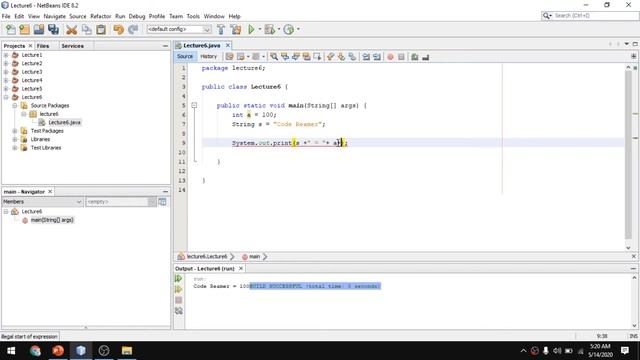Click the Open Project toolbar icon

point(39,29)
